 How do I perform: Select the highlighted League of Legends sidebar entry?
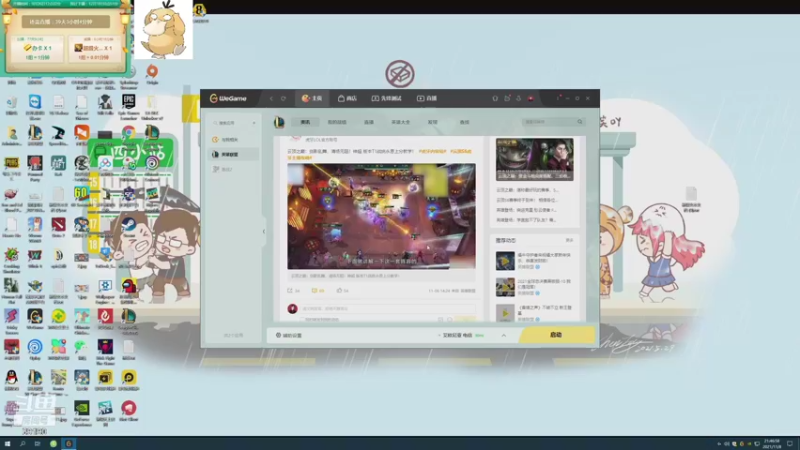(233, 154)
